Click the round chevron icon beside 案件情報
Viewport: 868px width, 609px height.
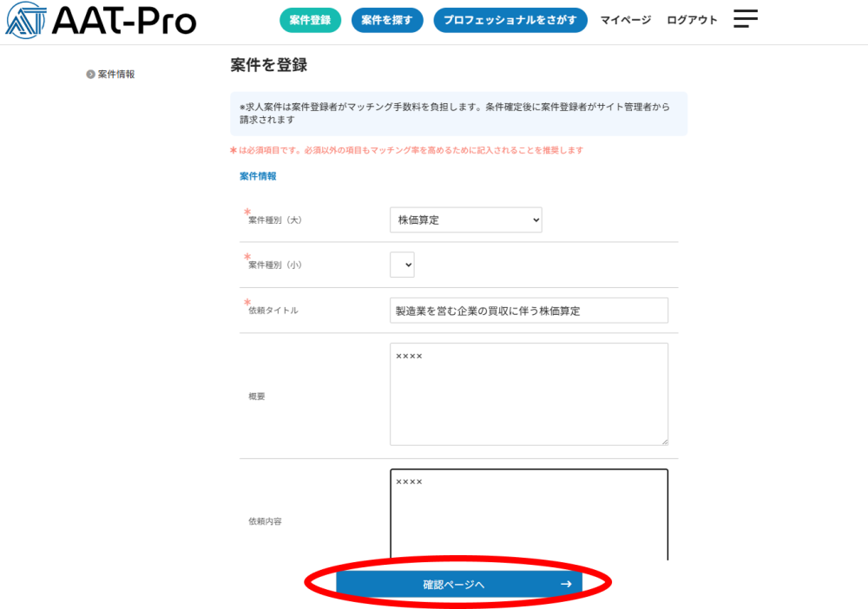tap(90, 75)
